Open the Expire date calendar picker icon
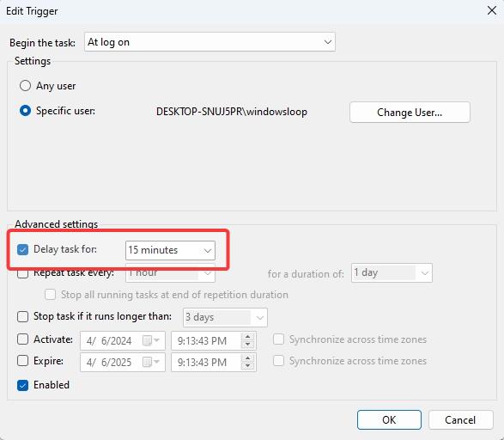504x440 pixels. [151, 362]
